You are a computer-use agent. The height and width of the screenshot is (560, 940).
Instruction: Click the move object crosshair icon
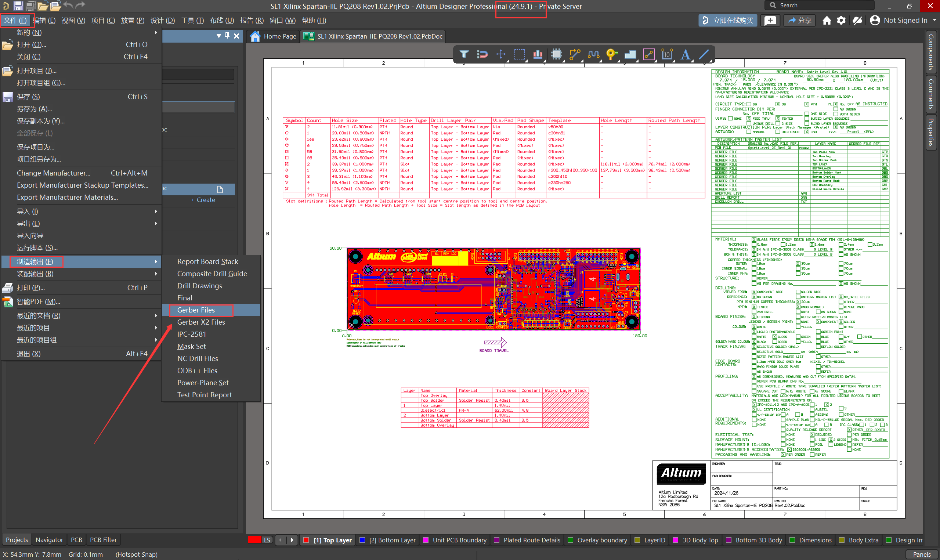coord(501,54)
